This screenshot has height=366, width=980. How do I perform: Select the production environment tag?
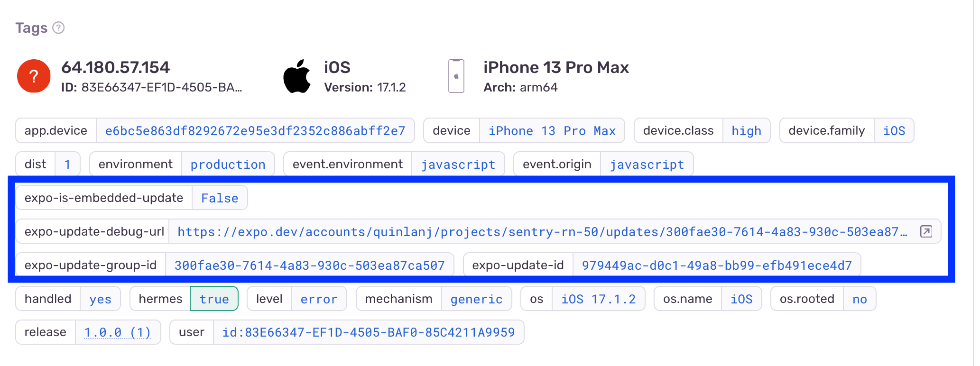click(x=228, y=165)
